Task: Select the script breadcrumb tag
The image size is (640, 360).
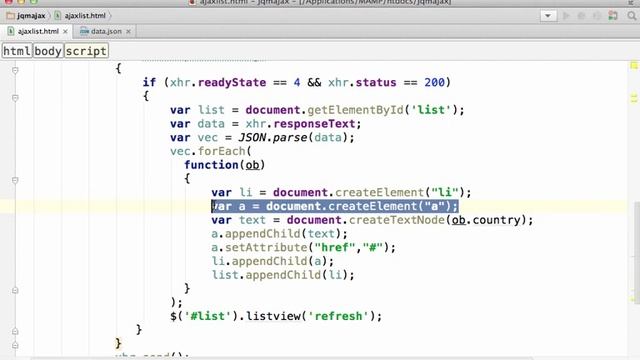Action: click(x=86, y=51)
